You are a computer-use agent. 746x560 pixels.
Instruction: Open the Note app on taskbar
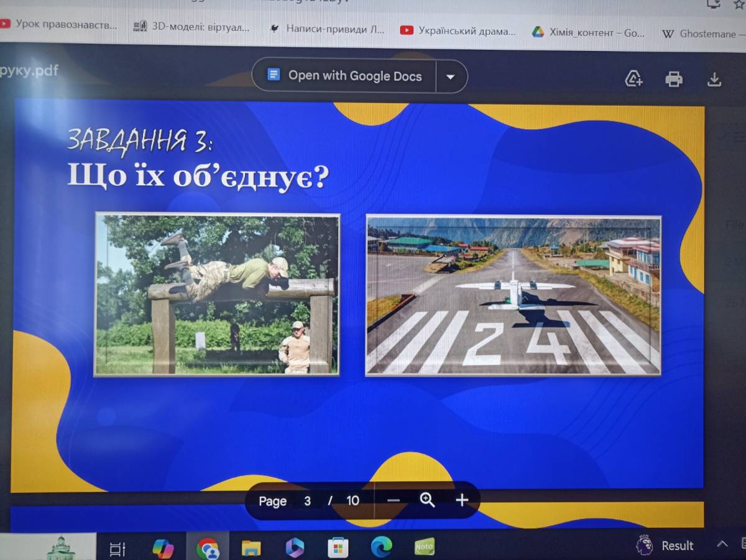tap(424, 547)
